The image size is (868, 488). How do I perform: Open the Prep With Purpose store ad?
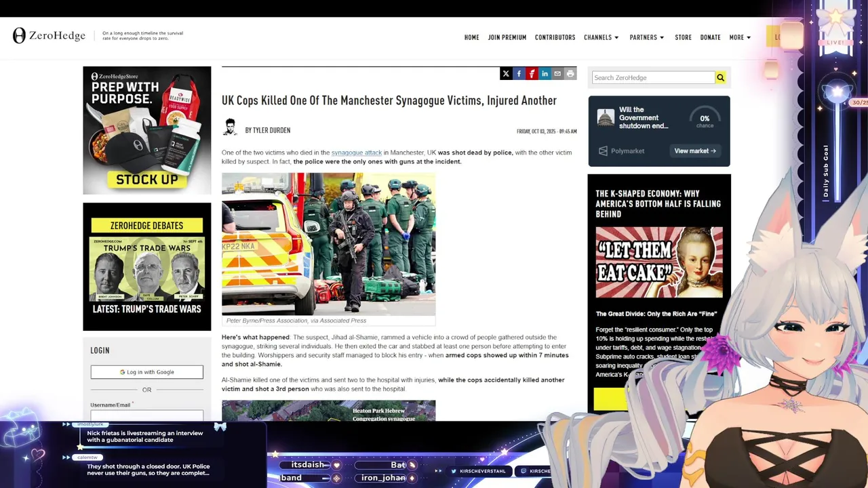(147, 130)
